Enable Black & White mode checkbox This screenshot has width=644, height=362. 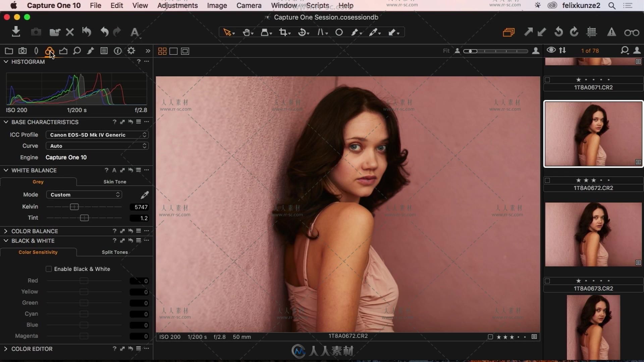(x=48, y=269)
